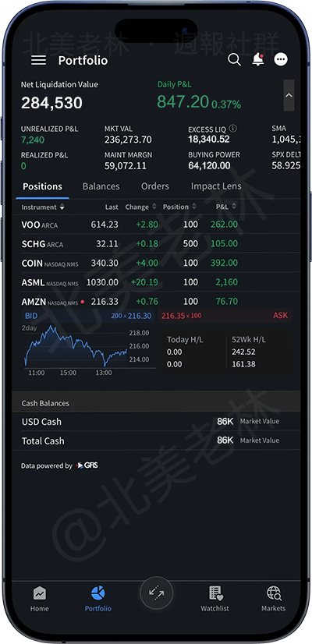The width and height of the screenshot is (312, 644).
Task: Tap the Realized P&L value 0
Action: pyautogui.click(x=23, y=166)
